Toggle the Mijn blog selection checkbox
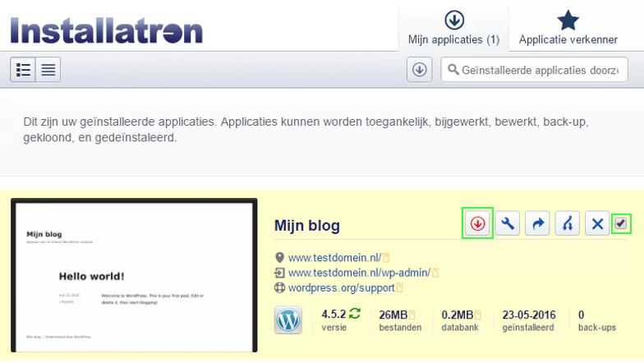The height and width of the screenshot is (363, 644). [x=621, y=223]
